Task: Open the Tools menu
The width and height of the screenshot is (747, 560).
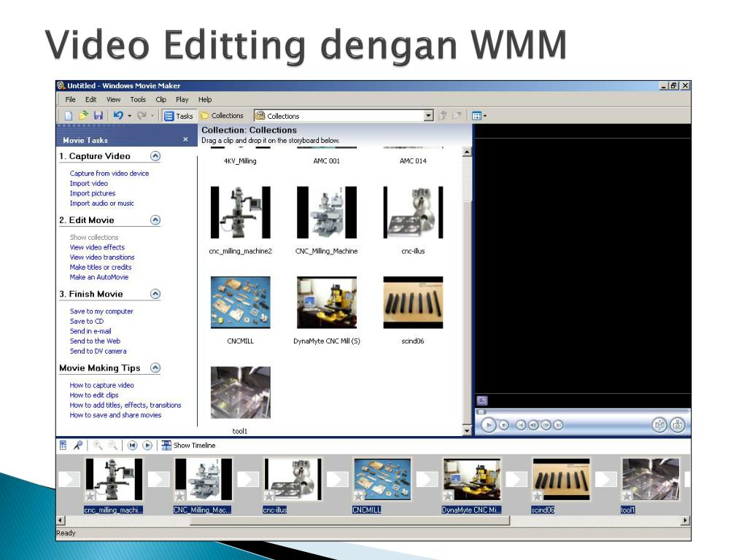Action: (138, 99)
